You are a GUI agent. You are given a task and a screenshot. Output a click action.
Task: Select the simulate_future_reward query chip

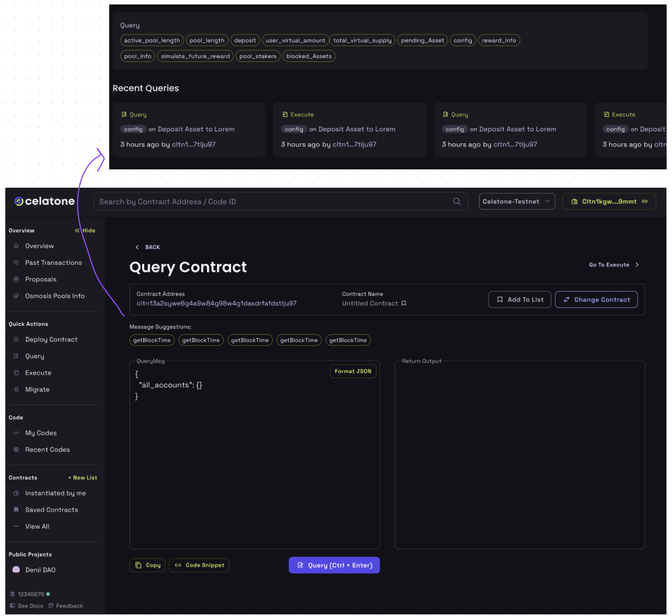[195, 56]
